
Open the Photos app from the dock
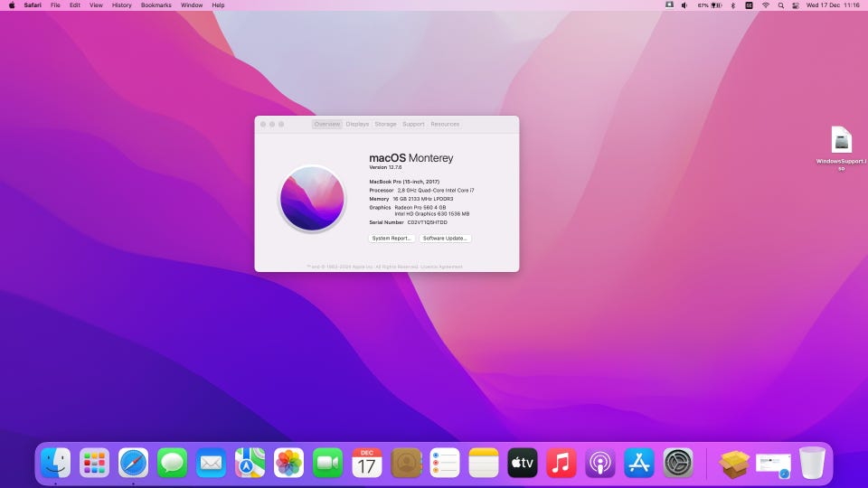coord(289,463)
